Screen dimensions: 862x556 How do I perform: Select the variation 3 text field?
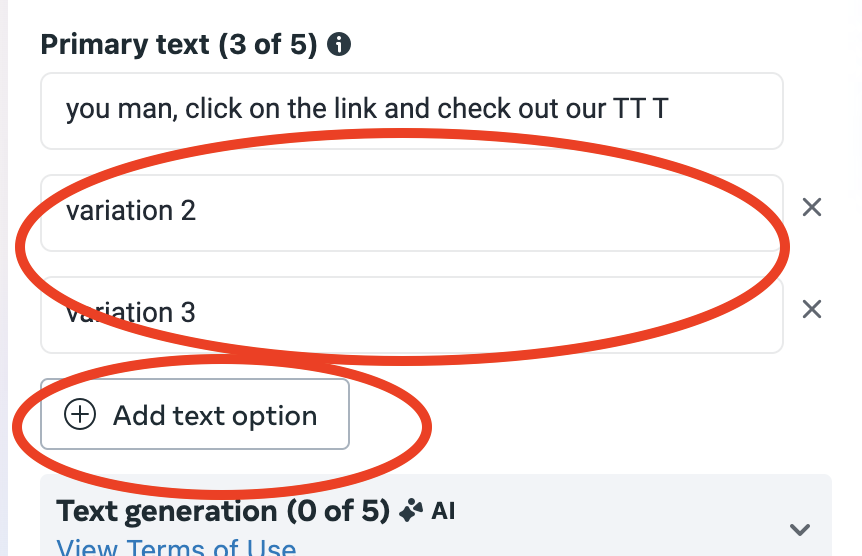pyautogui.click(x=411, y=314)
